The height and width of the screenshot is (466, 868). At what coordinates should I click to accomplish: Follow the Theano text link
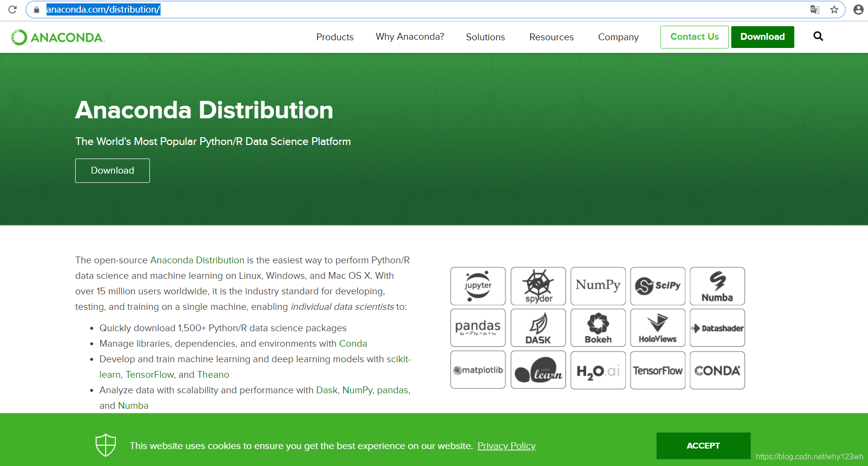click(213, 375)
